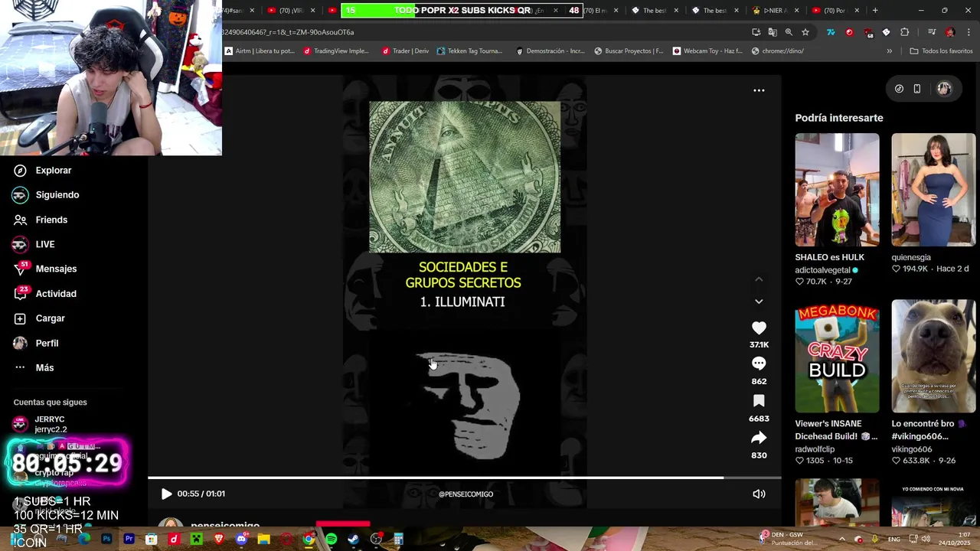Share the video via arrow icon
Viewport: 980px width, 551px height.
pos(759,438)
